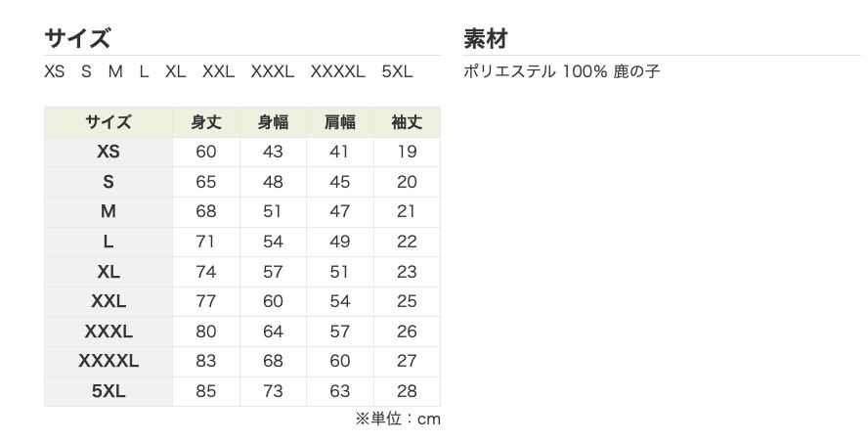This screenshot has height=442, width=868.
Task: Click the 肩幅 column header
Action: 340,122
